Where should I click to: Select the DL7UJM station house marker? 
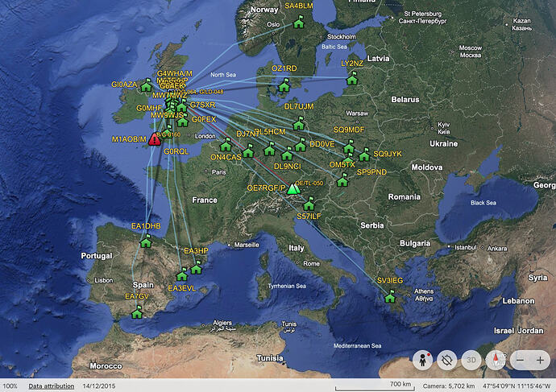click(299, 124)
